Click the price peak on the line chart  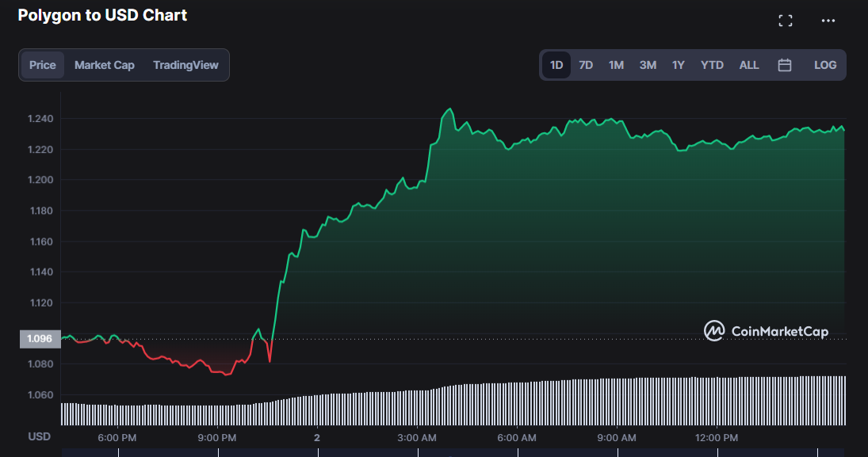(450, 109)
